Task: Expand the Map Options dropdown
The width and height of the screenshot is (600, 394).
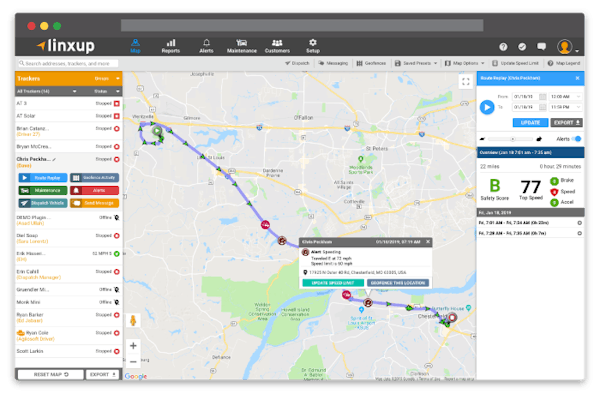Action: coord(465,63)
